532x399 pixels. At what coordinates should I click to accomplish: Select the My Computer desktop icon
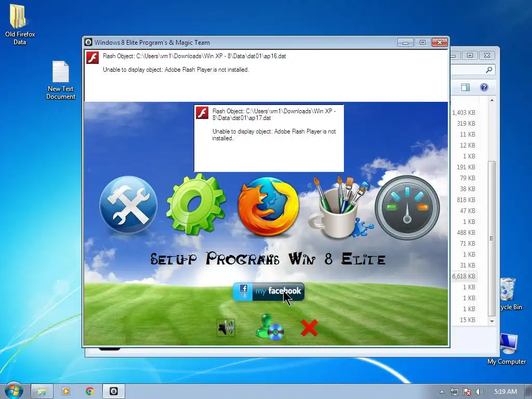coord(507,349)
